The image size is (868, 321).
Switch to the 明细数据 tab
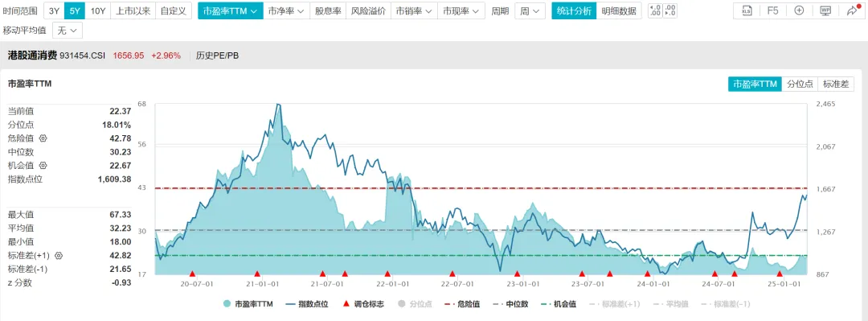(619, 10)
